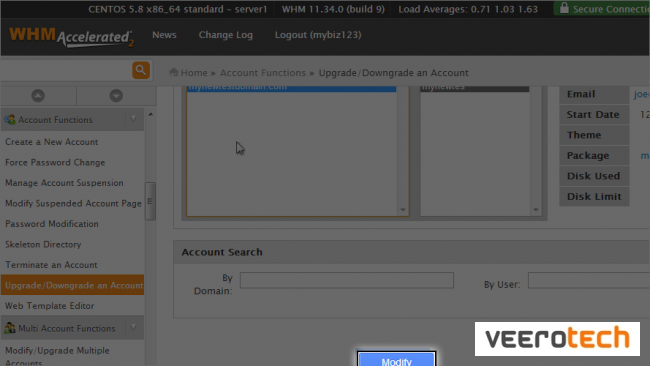Open Manage Account Suspension
The height and width of the screenshot is (366, 650).
pos(64,183)
